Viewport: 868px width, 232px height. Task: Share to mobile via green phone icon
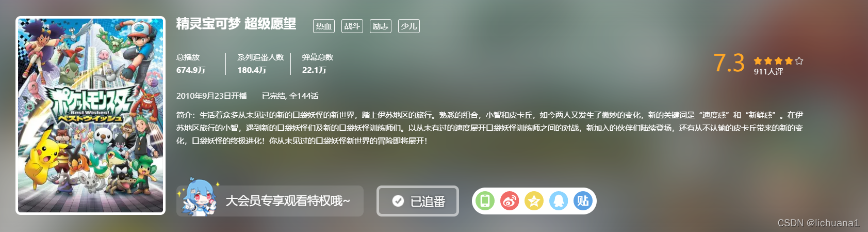pos(485,201)
